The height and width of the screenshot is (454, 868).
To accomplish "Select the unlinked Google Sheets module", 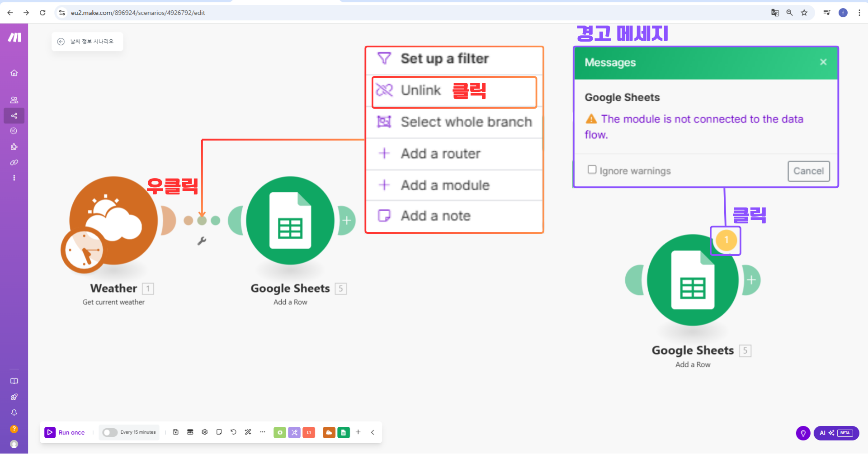I will point(693,280).
